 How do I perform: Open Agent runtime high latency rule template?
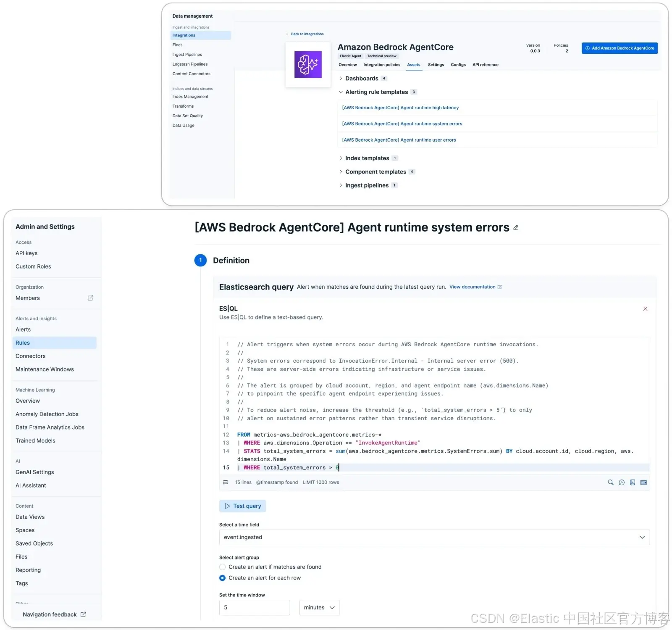coord(400,108)
